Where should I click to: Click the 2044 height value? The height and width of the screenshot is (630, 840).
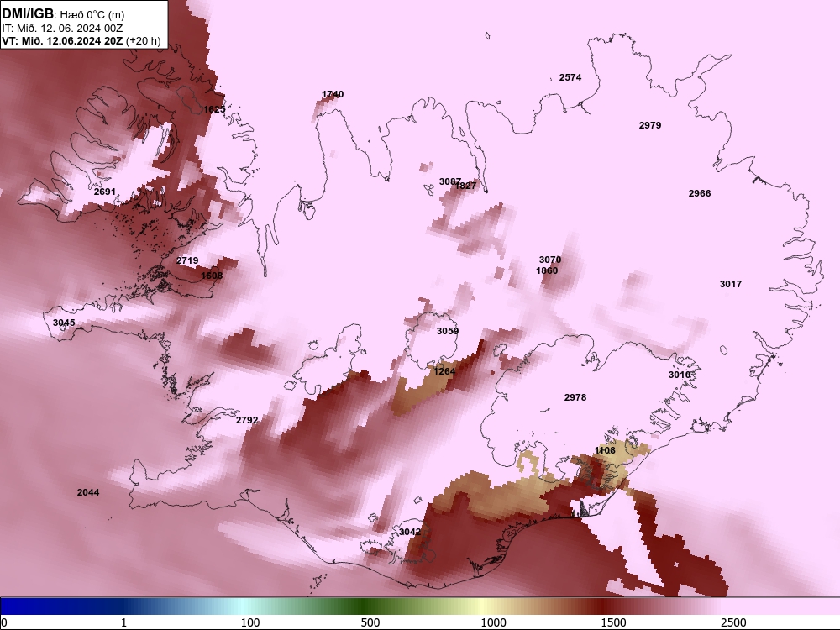coord(88,492)
